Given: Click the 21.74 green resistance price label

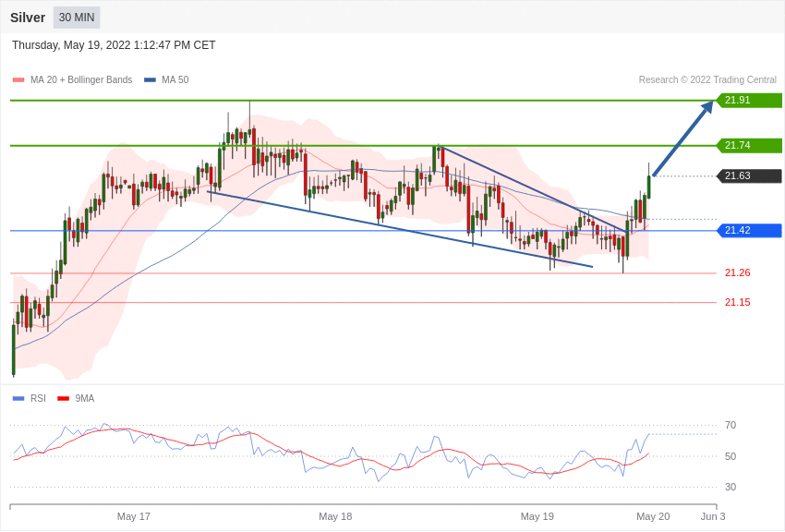Looking at the screenshot, I should pos(750,146).
